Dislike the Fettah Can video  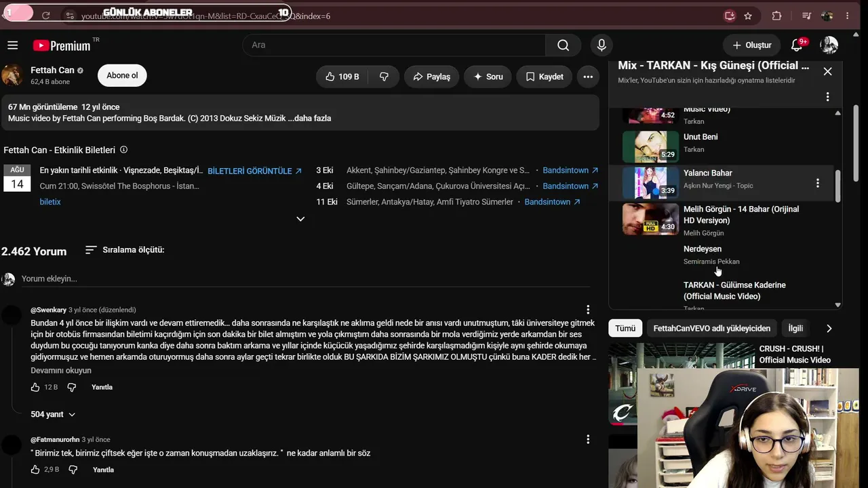384,77
